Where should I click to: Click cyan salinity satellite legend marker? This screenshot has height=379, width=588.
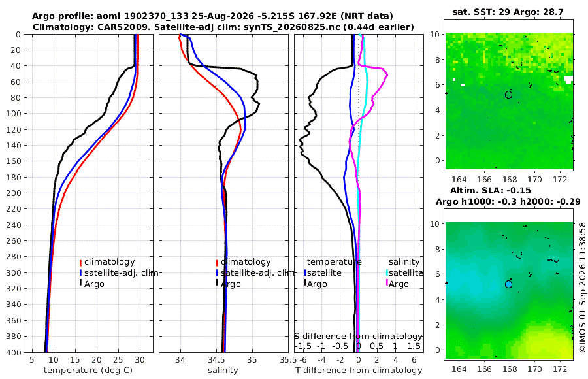(387, 273)
